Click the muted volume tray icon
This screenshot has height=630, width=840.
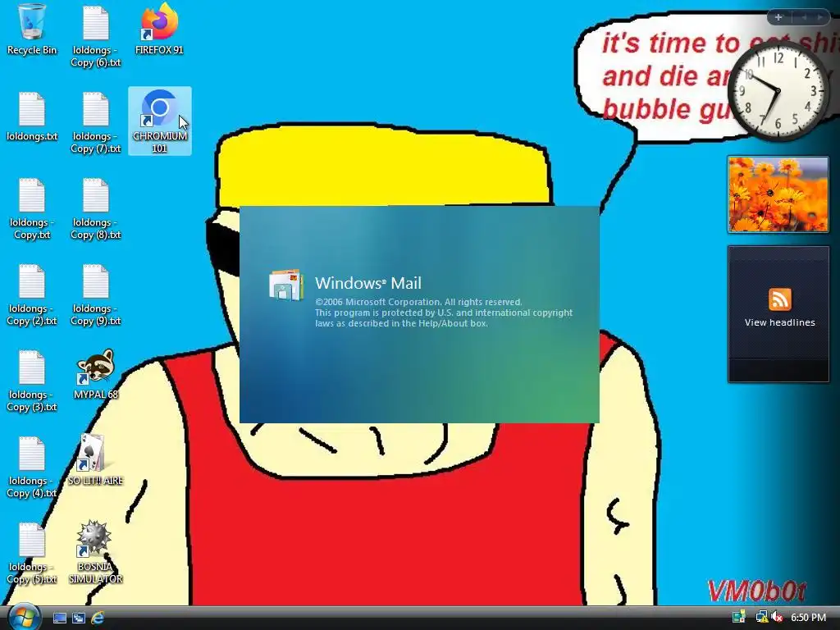777,618
